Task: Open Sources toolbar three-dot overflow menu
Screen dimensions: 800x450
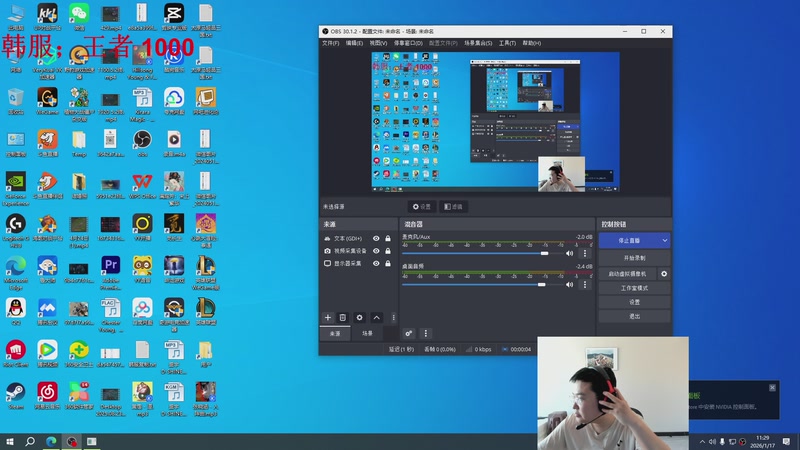Action: pyautogui.click(x=393, y=317)
